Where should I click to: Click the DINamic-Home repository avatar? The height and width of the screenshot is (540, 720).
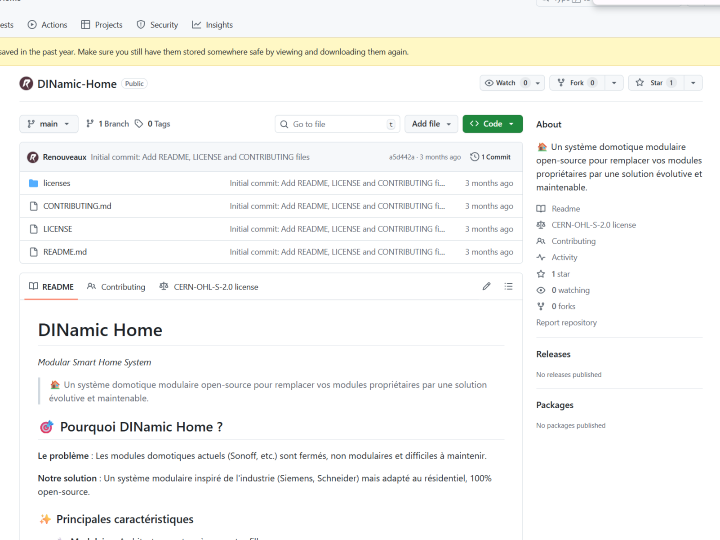click(26, 84)
